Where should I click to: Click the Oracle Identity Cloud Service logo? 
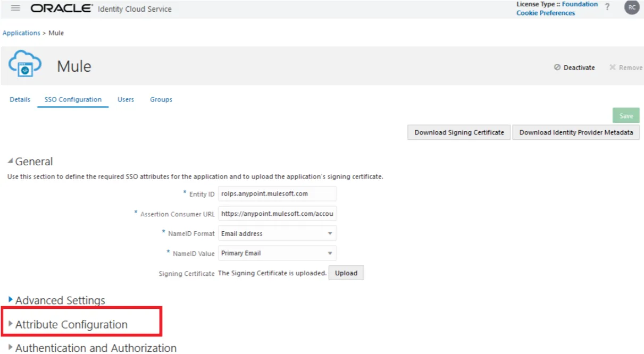[101, 9]
